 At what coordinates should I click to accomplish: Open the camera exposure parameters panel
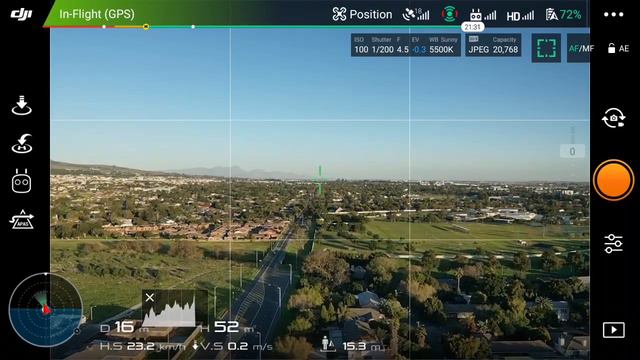pyautogui.click(x=406, y=45)
